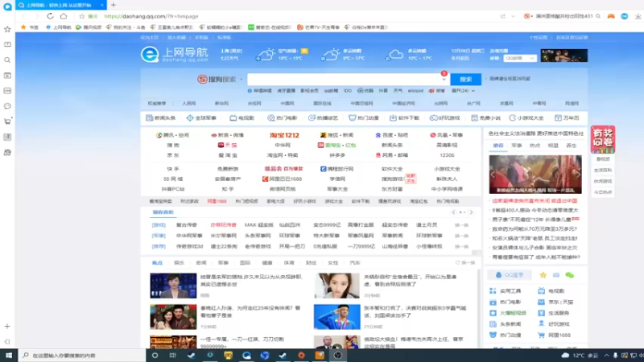Viewport: 644px width, 362px height.
Task: Click the browser reload button
Action: click(50, 16)
